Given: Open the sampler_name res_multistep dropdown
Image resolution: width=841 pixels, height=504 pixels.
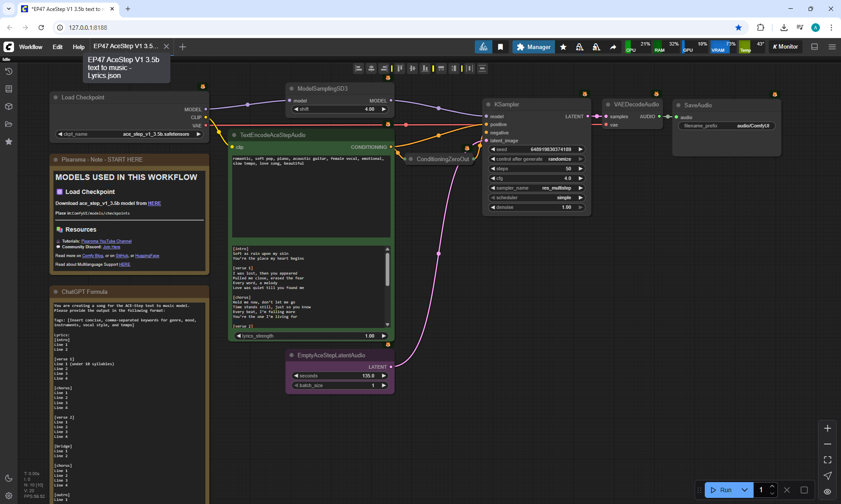Looking at the screenshot, I should [537, 188].
